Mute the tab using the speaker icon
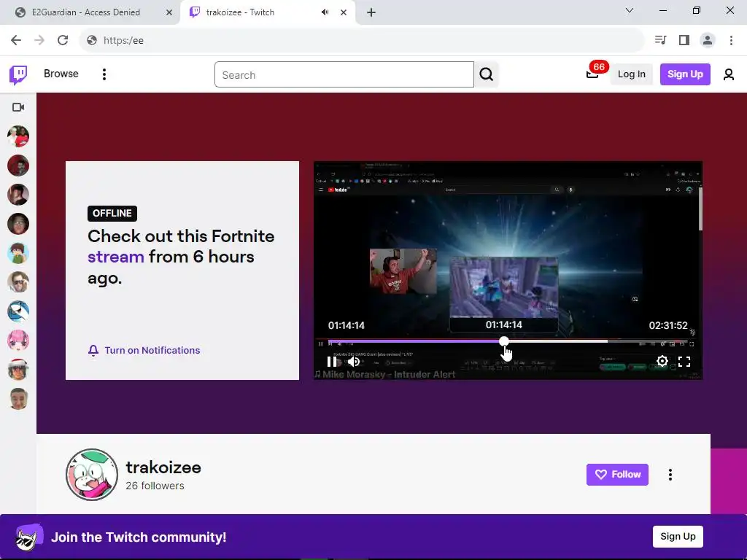Viewport: 747px width, 560px height. (x=325, y=12)
